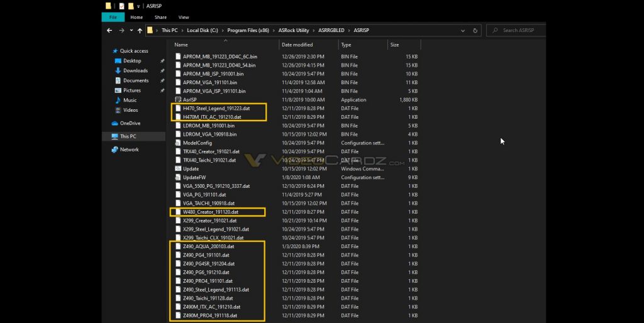Open the ModelConfig settings file
The height and width of the screenshot is (323, 644).
[197, 143]
